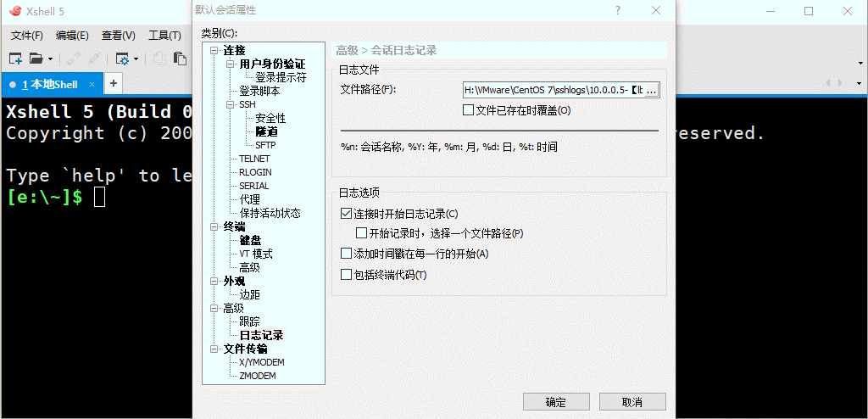This screenshot has height=419, width=868.
Task: Select 高级 under 终端
Action: tap(250, 268)
